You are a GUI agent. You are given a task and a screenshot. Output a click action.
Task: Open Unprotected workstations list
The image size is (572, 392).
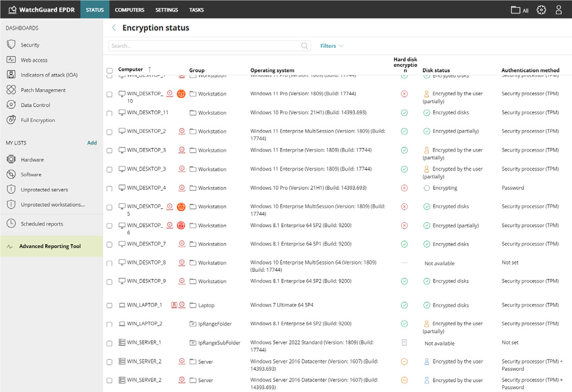click(53, 204)
